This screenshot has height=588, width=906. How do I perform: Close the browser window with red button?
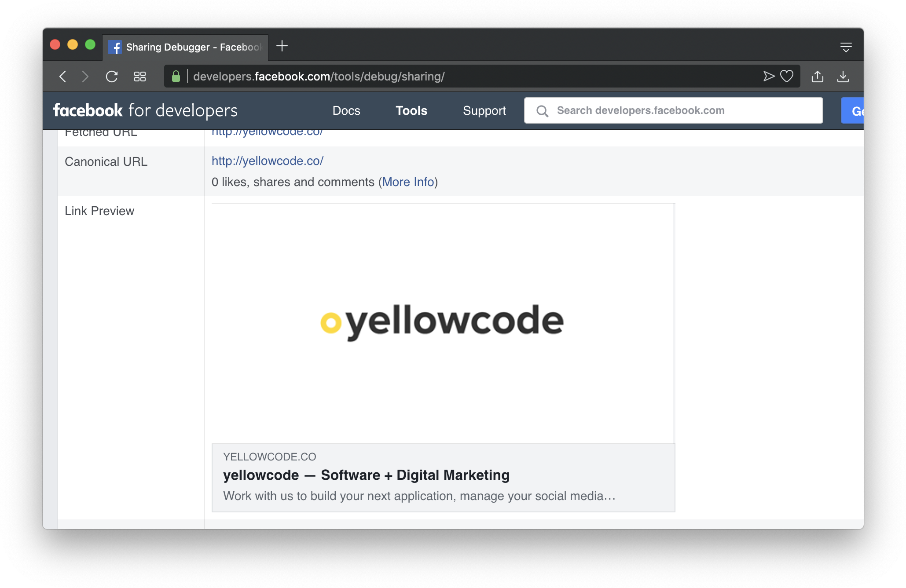pyautogui.click(x=55, y=45)
